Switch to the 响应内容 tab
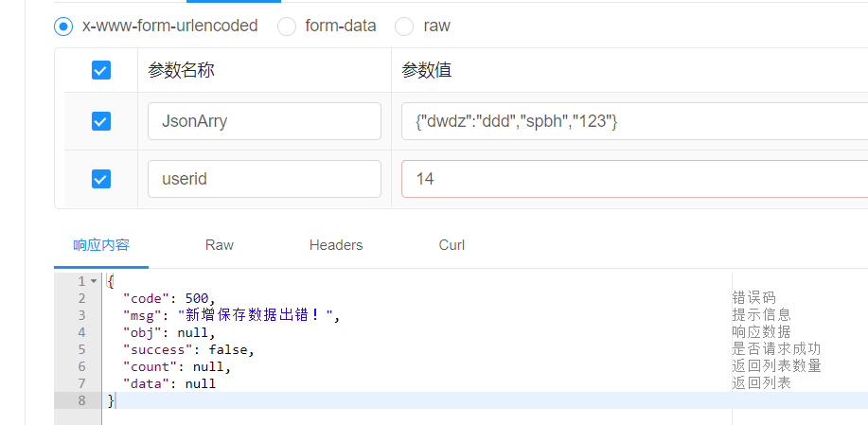This screenshot has width=868, height=425. 101,245
